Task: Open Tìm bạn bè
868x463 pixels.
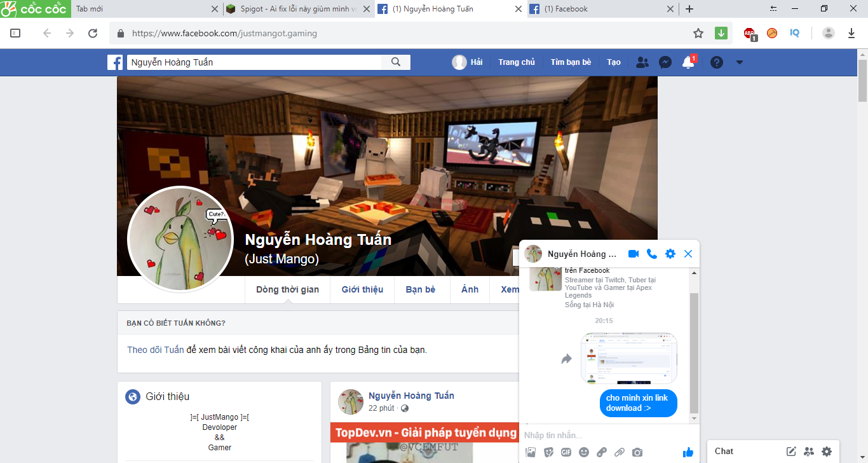Action: [571, 62]
